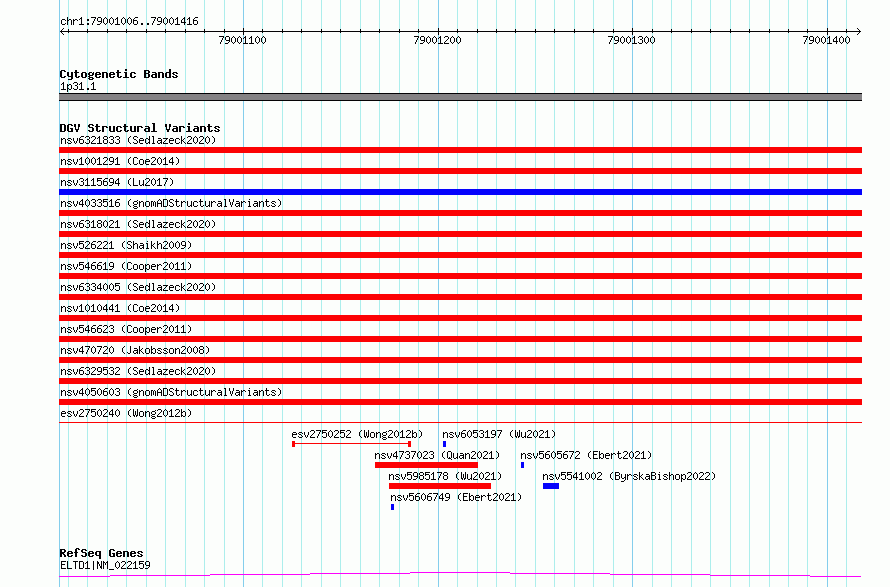Click the 79001200 ruler position label
890x587 pixels.
[x=437, y=40]
